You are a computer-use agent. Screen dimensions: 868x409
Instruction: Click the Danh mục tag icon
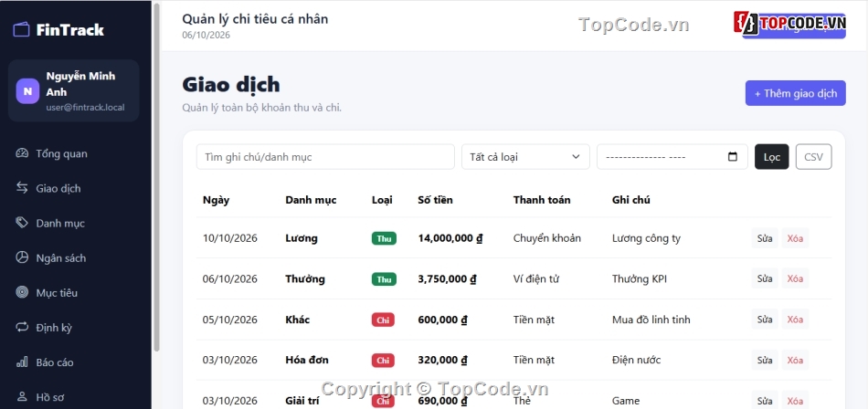point(22,223)
